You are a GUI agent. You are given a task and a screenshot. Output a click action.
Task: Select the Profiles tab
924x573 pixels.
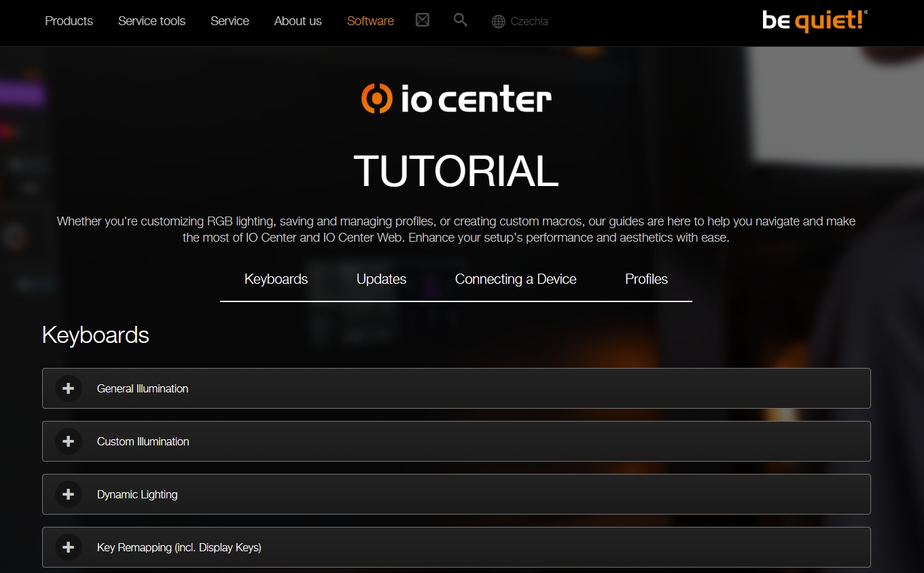click(646, 279)
